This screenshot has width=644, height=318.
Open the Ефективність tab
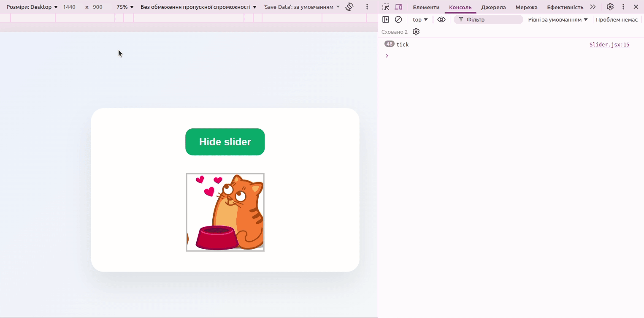pos(565,7)
